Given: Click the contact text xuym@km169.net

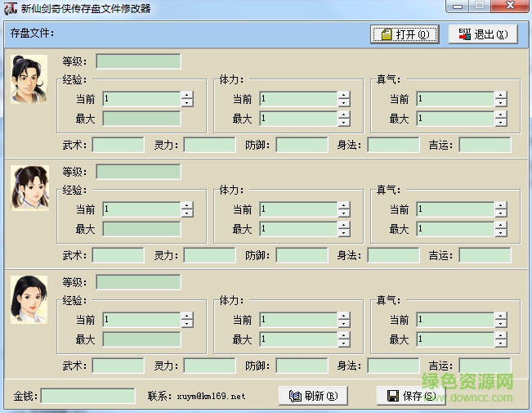Looking at the screenshot, I should [211, 396].
